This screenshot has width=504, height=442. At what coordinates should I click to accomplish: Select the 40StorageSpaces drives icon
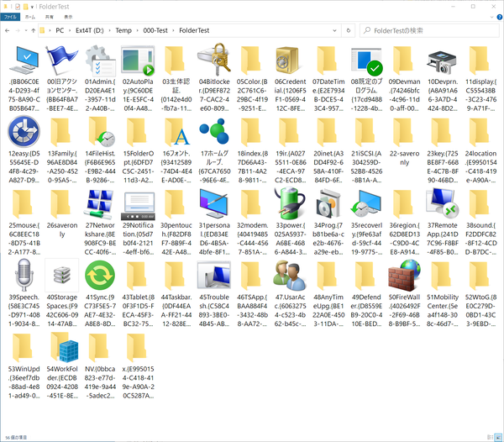coord(62,276)
